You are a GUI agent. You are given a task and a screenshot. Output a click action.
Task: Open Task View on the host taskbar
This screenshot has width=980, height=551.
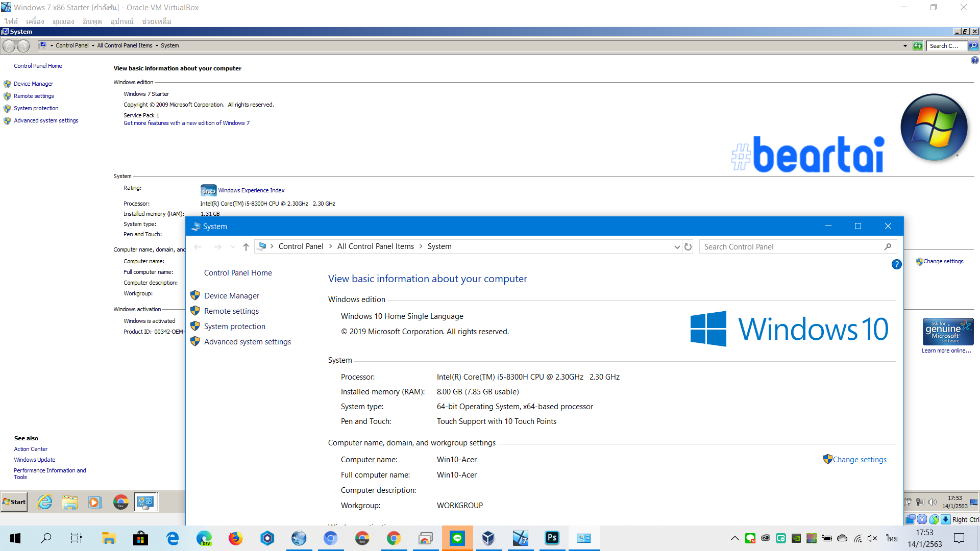point(77,538)
